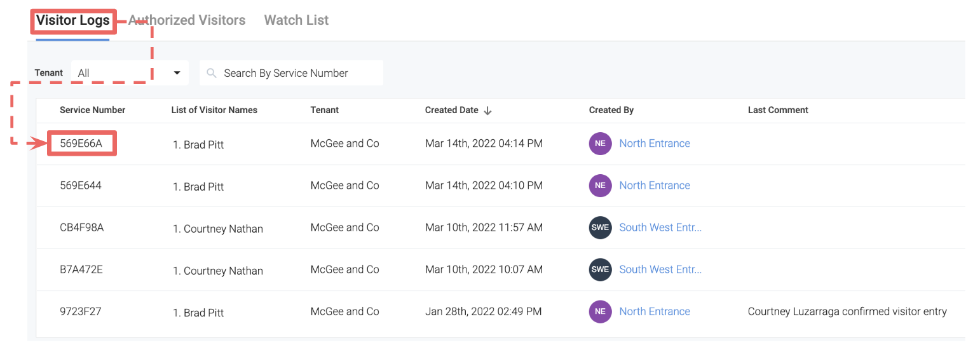Open the Watch List tab
980x361 pixels.
coord(296,20)
